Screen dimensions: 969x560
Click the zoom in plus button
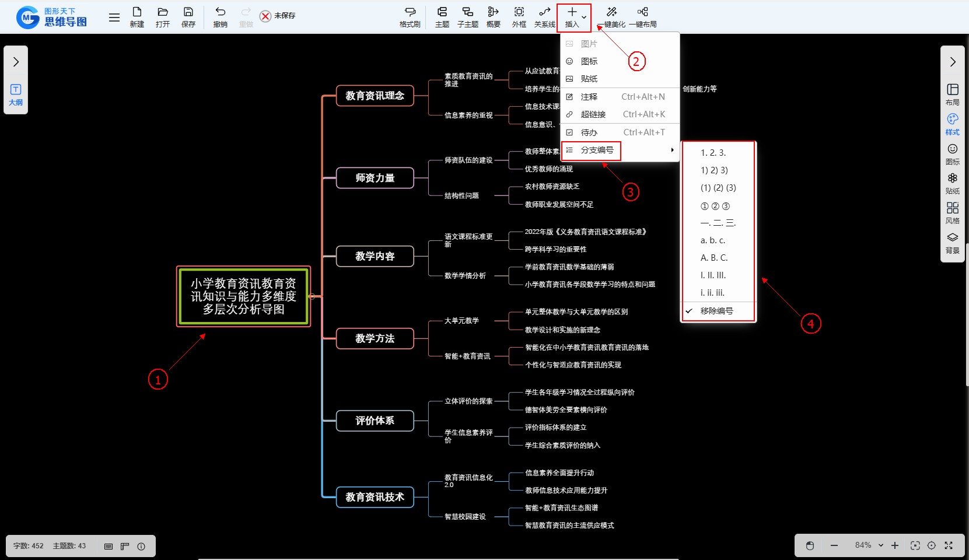[895, 545]
